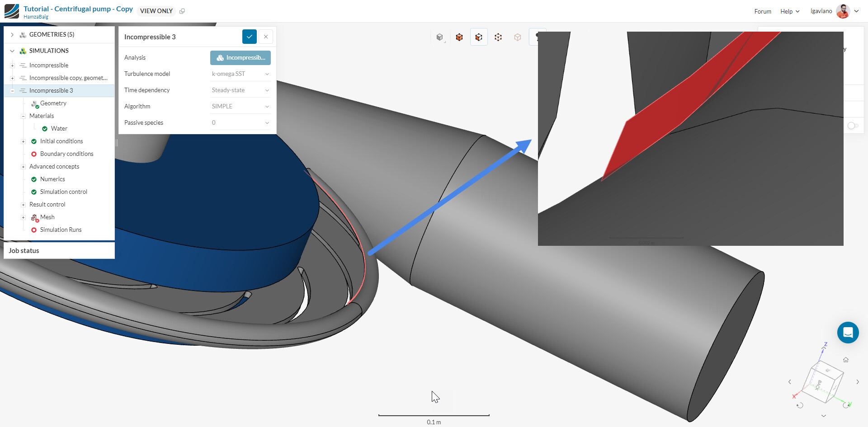Select the half-shaded cube view mode icon
The image size is (868, 427).
[x=479, y=38]
